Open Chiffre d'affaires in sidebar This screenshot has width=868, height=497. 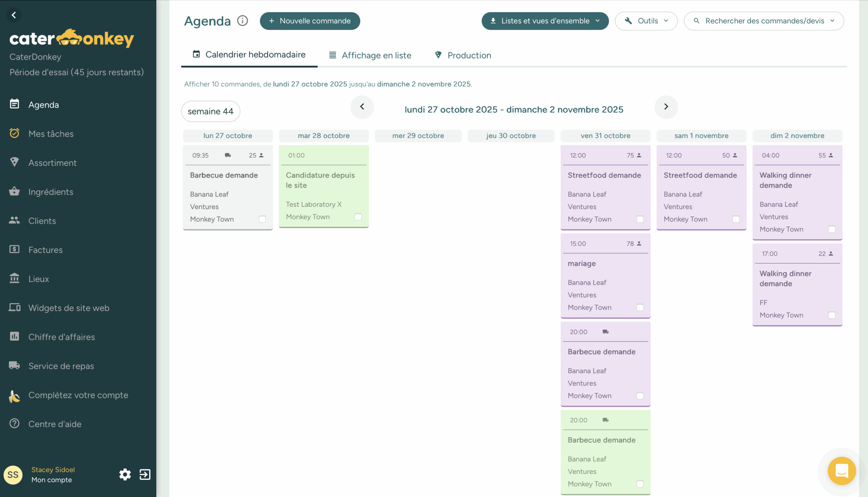click(61, 337)
